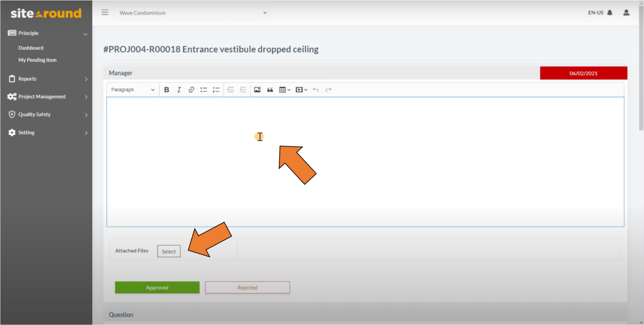
Task: Open notifications via the bell icon
Action: point(609,12)
